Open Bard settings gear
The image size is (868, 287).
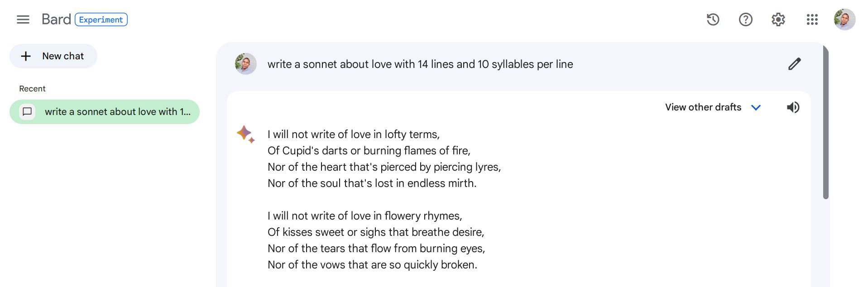point(778,19)
